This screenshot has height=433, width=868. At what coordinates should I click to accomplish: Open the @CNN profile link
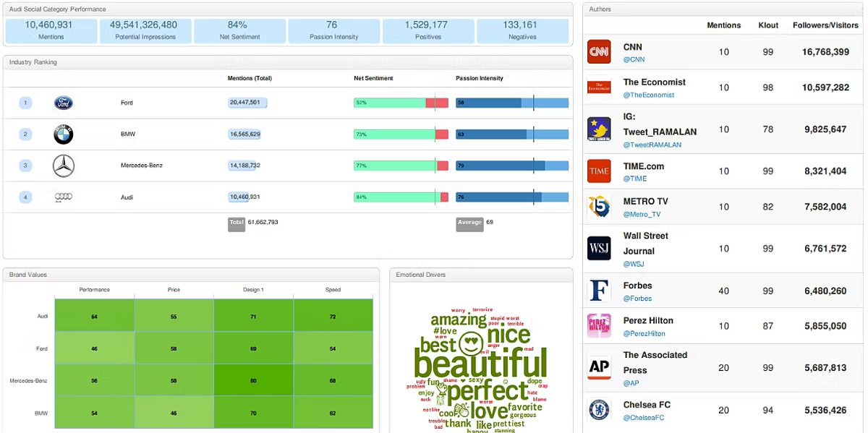tap(634, 59)
